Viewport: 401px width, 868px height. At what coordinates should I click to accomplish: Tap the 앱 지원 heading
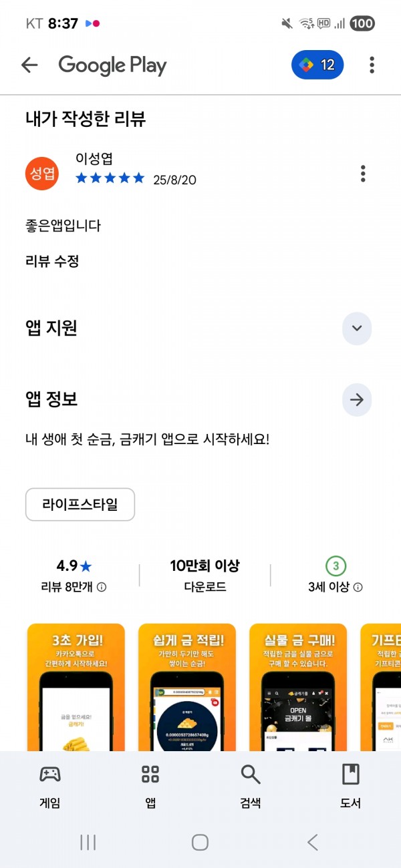point(51,329)
